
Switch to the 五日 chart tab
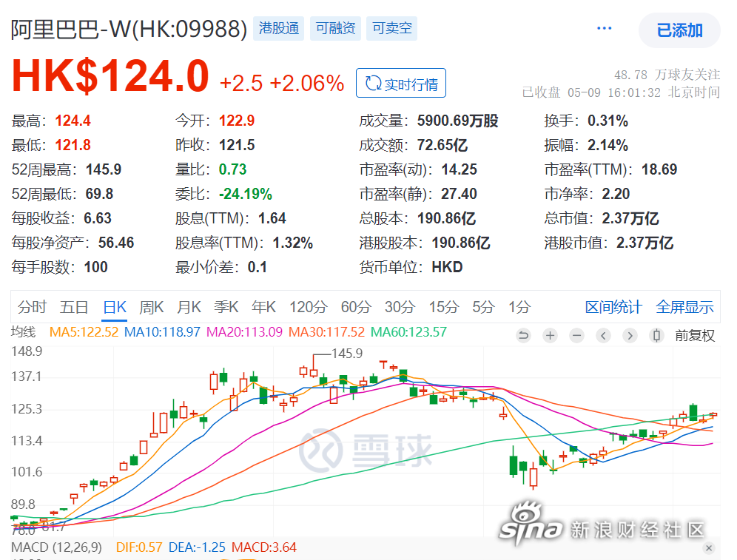pyautogui.click(x=74, y=307)
